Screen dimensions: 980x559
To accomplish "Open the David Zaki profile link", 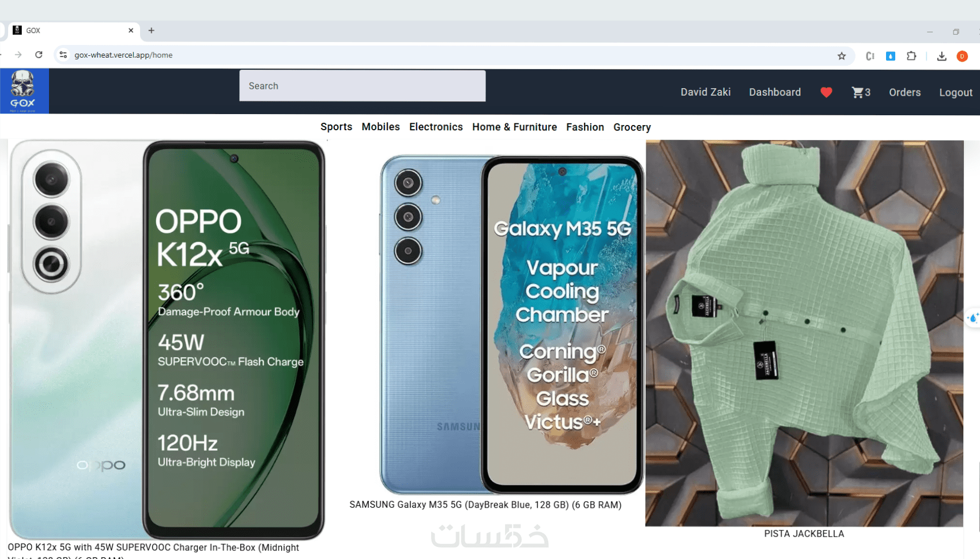I will pyautogui.click(x=706, y=92).
